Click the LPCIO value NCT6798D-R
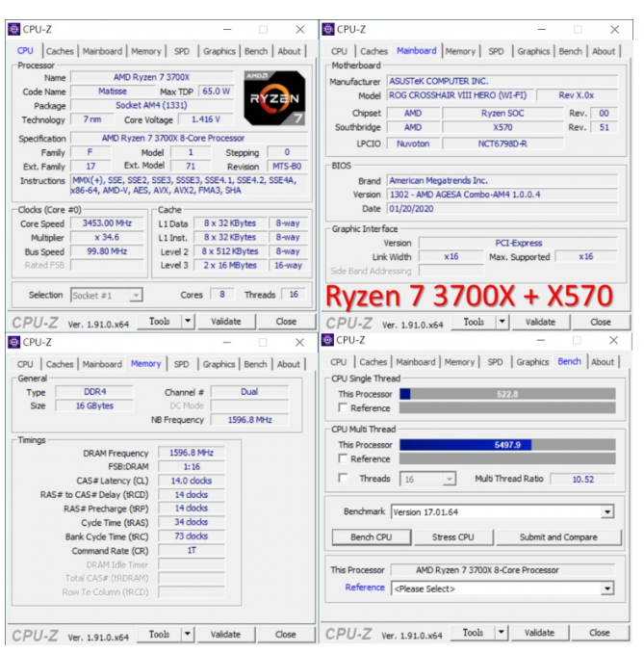 (502, 144)
